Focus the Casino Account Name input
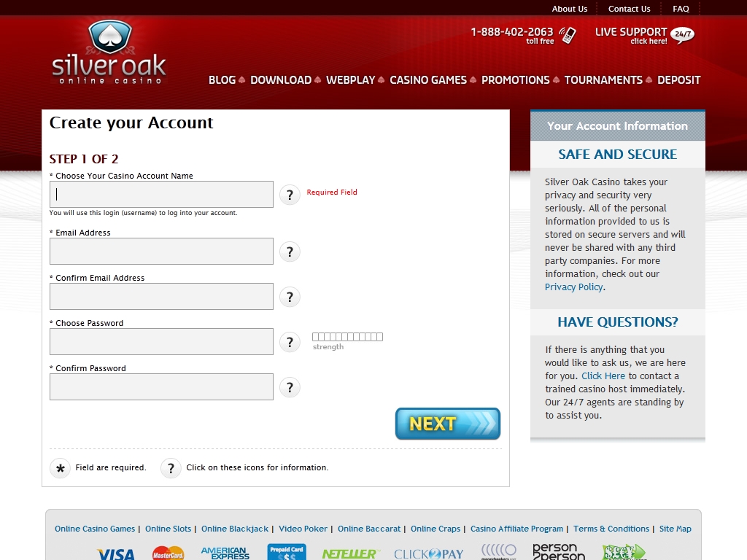 [161, 195]
